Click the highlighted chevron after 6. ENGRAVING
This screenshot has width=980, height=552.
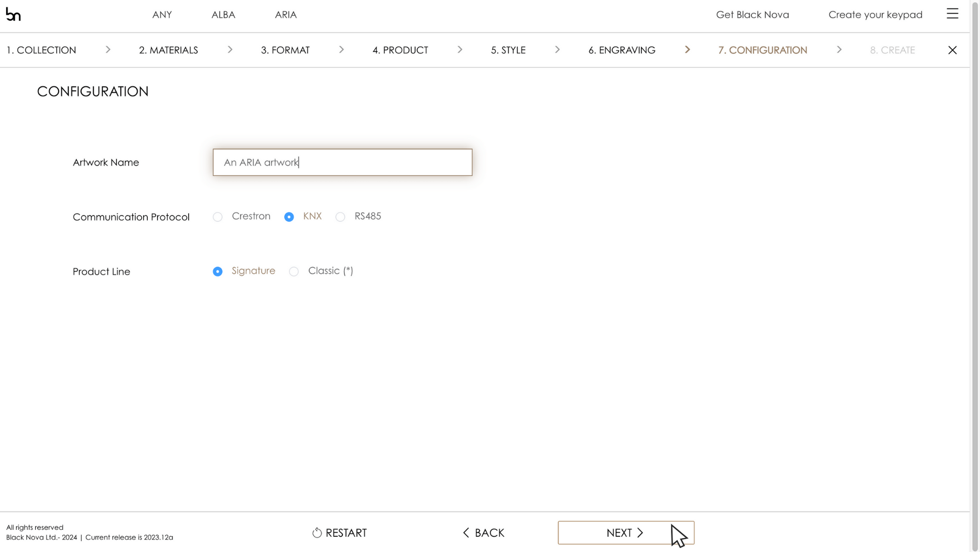[688, 50]
